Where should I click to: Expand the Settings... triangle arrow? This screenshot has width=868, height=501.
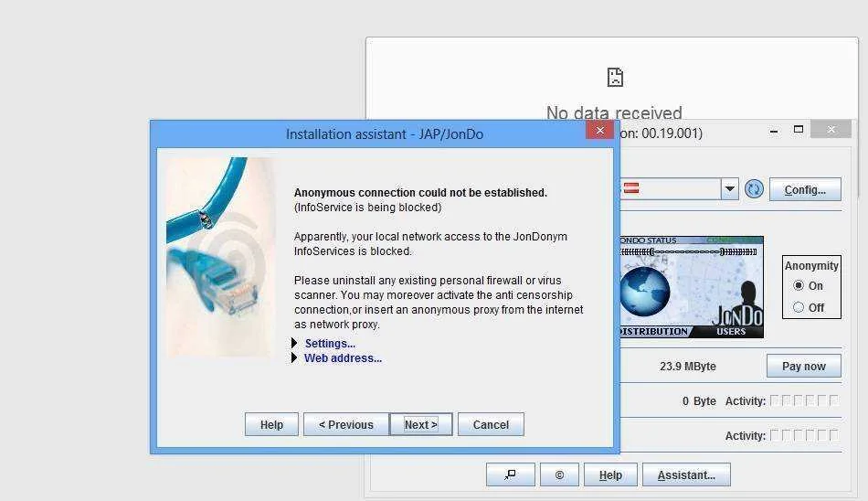[294, 343]
